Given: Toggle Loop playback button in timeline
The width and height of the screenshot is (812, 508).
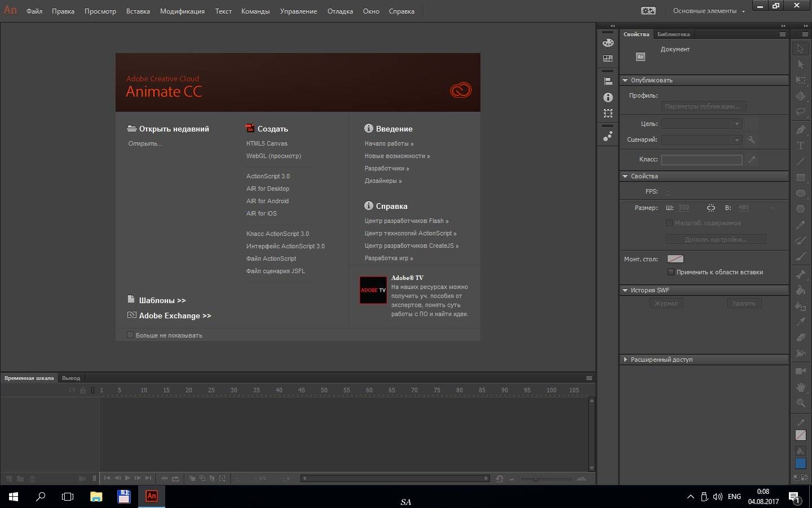Looking at the screenshot, I should (x=176, y=478).
